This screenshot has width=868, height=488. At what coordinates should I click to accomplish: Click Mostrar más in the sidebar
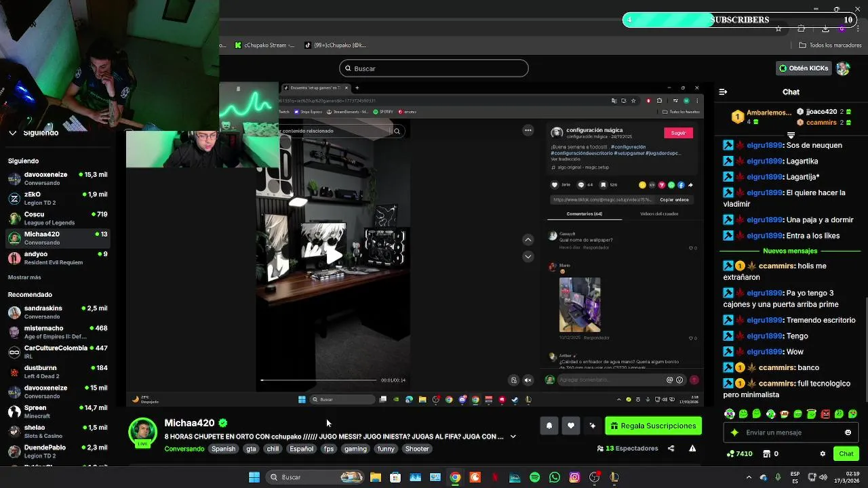24,277
